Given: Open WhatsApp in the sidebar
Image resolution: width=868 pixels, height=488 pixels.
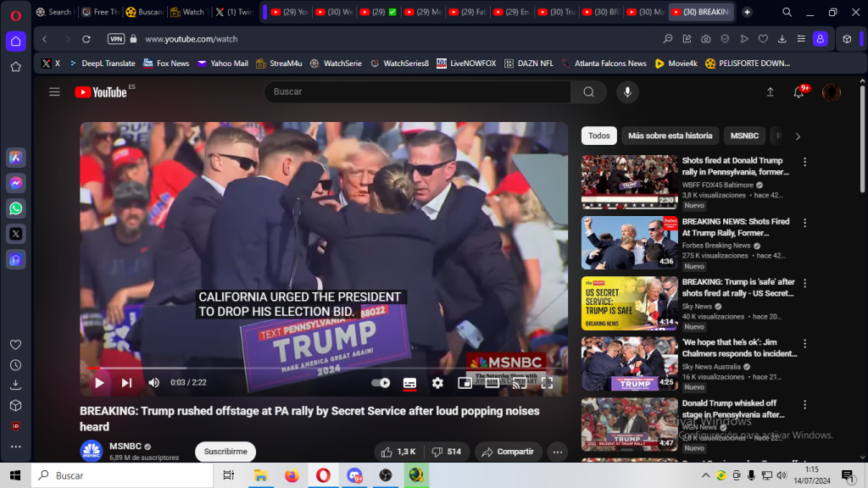Looking at the screenshot, I should pyautogui.click(x=15, y=208).
